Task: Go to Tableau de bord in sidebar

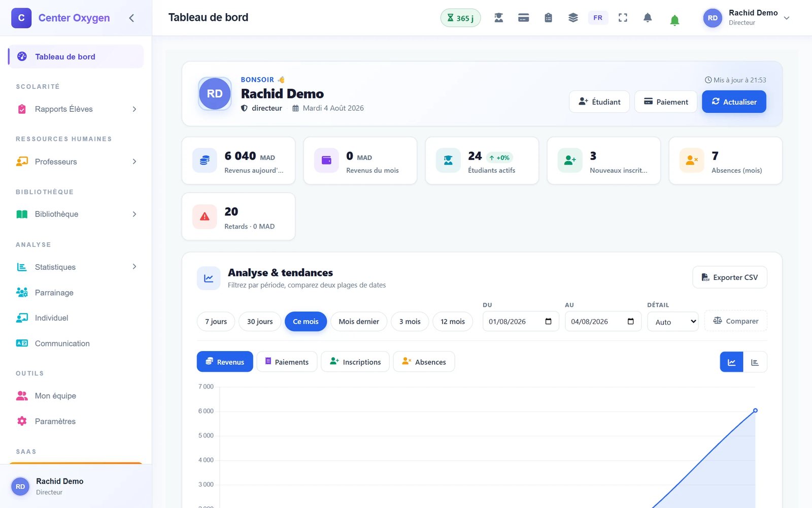Action: point(76,56)
